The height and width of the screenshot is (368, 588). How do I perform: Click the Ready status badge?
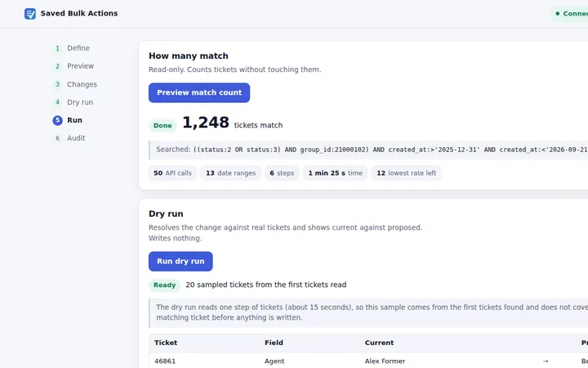click(165, 285)
